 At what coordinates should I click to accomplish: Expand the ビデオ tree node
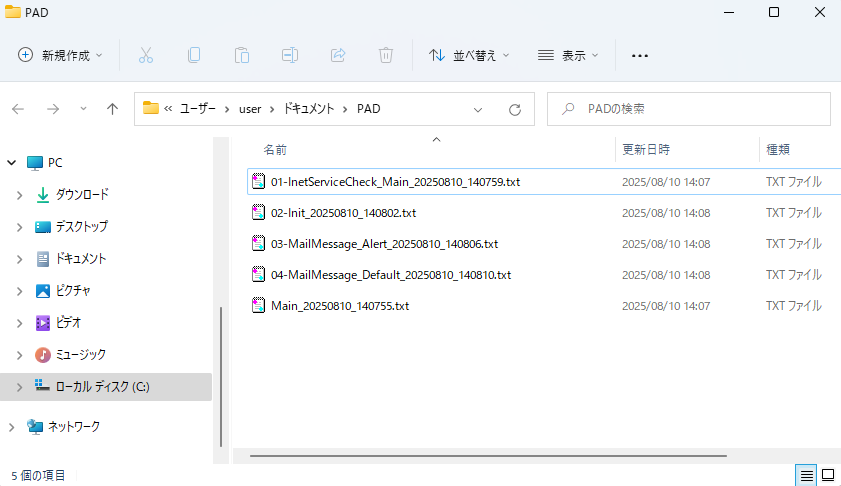click(x=19, y=323)
